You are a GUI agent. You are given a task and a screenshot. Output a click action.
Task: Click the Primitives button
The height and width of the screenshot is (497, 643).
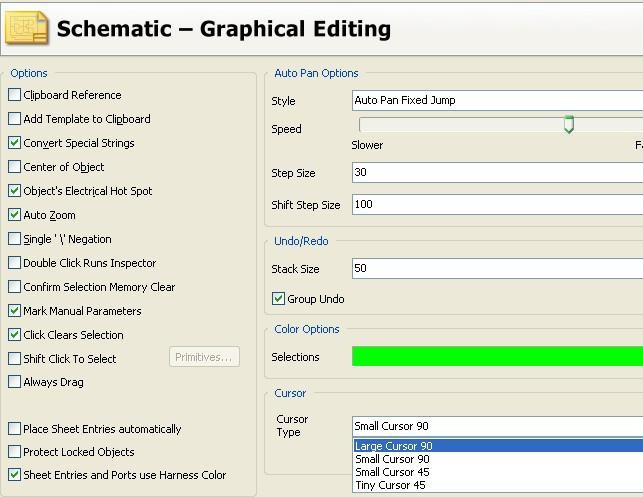pyautogui.click(x=204, y=358)
